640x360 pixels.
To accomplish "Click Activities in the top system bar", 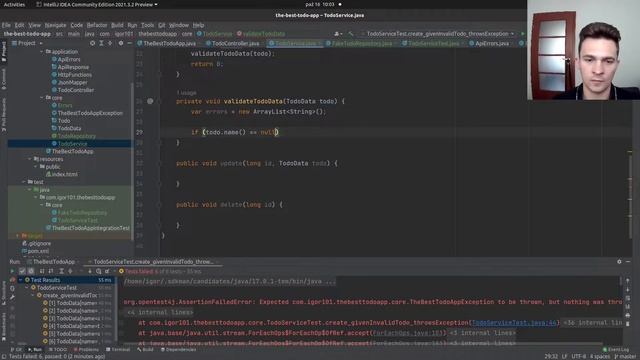I will tap(14, 4).
